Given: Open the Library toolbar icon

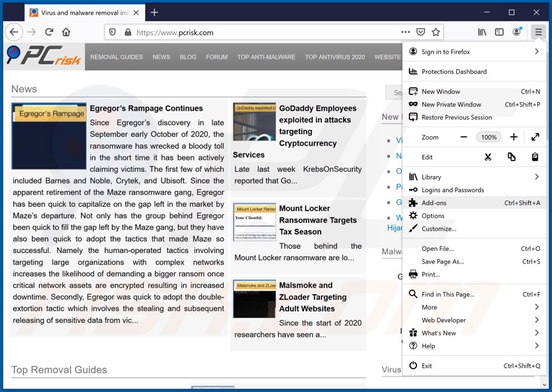Looking at the screenshot, I should coord(482,32).
